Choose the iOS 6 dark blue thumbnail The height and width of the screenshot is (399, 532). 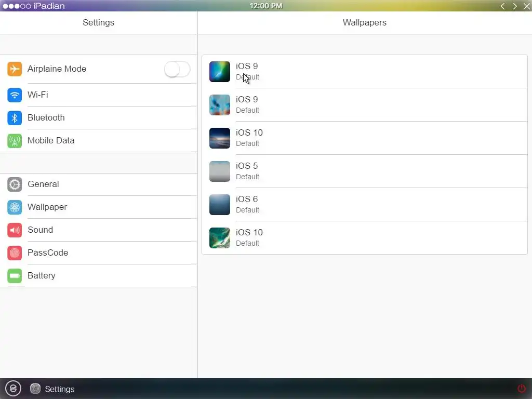[x=220, y=205]
